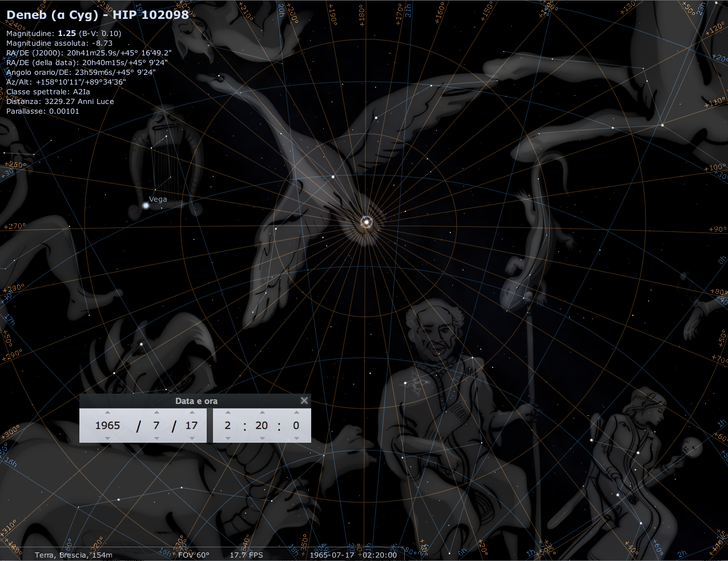Viewport: 728px width, 561px height.
Task: Advance the day with the up arrow
Action: [192, 412]
